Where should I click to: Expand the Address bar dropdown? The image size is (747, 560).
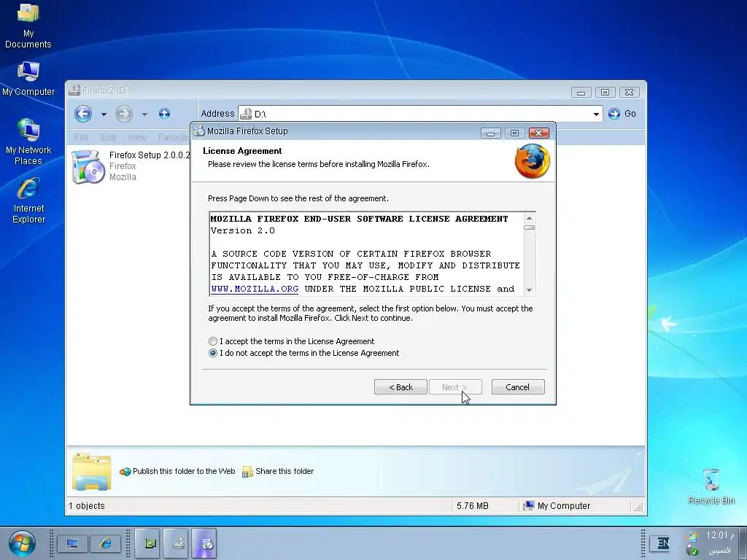click(596, 114)
